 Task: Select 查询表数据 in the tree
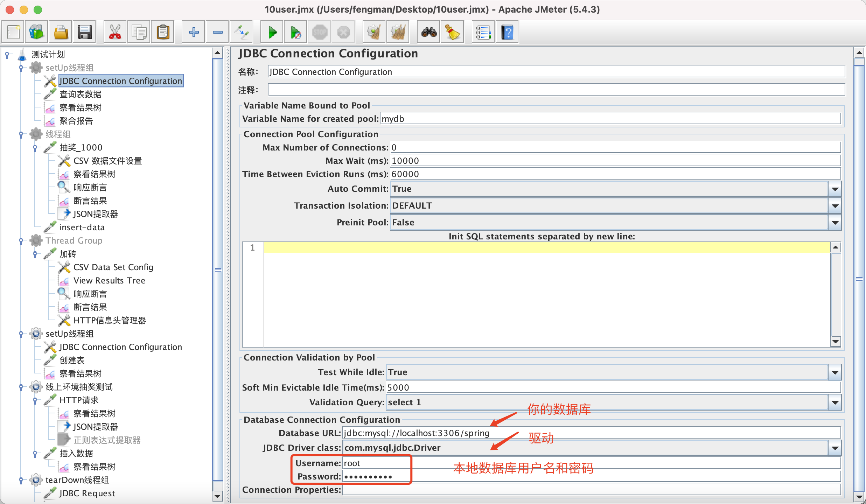[x=81, y=94]
